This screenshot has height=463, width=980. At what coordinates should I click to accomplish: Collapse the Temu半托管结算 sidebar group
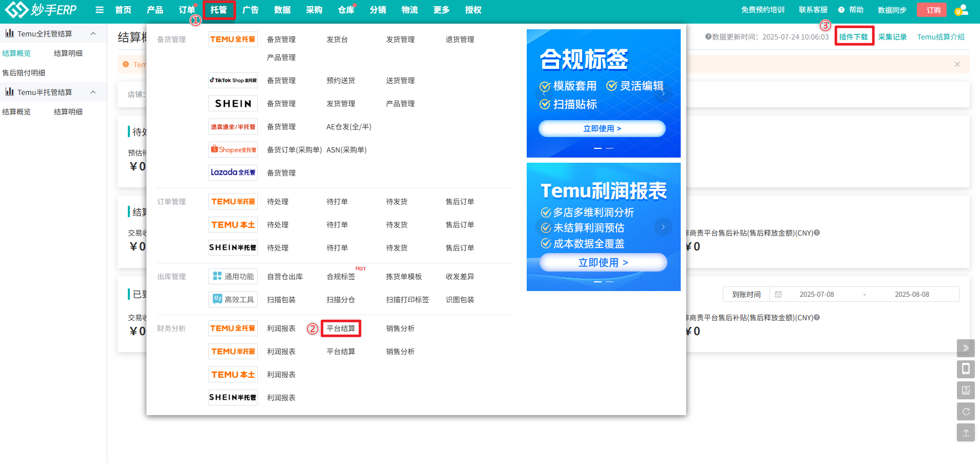93,92
